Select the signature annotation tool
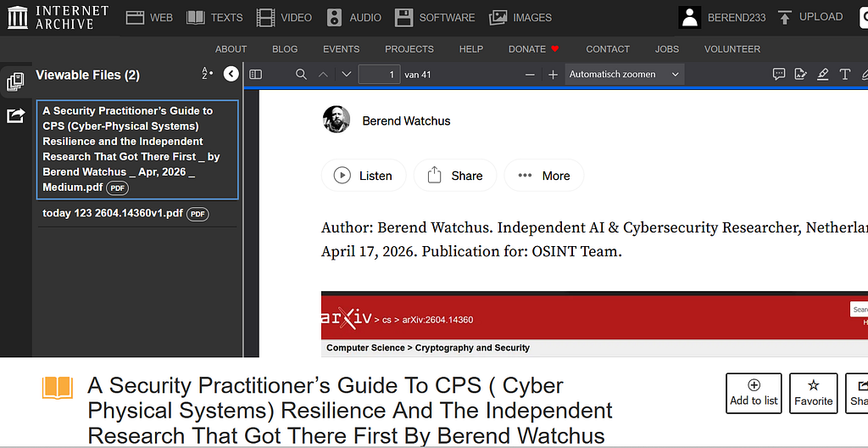This screenshot has width=868, height=448. 800,75
